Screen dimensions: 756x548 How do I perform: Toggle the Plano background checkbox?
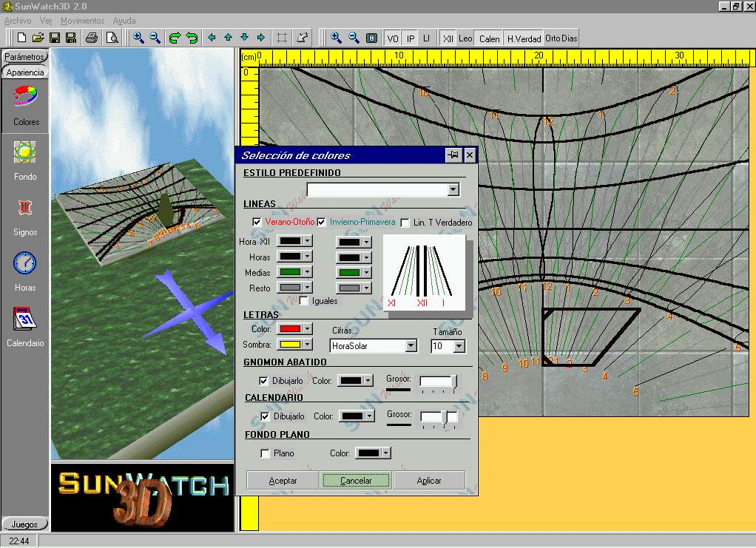click(x=266, y=453)
